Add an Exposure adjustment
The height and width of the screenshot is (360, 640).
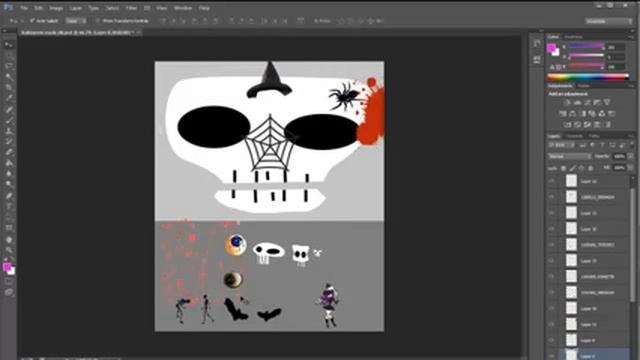pos(597,102)
